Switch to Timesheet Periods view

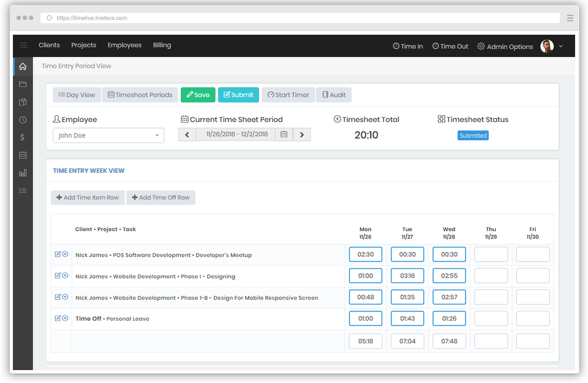(x=140, y=95)
